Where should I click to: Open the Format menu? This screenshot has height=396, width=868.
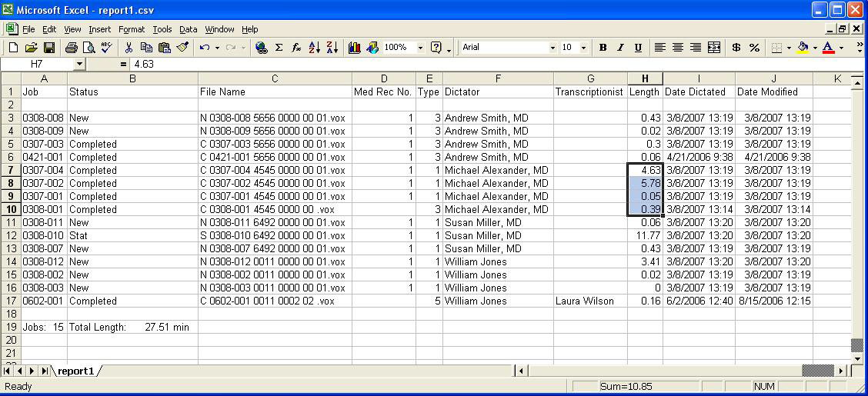[132, 29]
